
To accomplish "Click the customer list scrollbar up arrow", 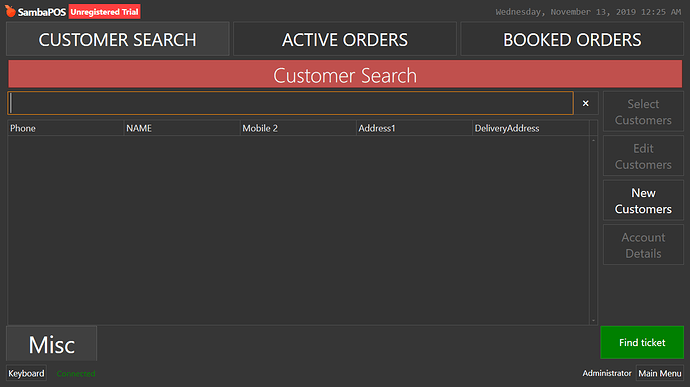I will click(593, 140).
